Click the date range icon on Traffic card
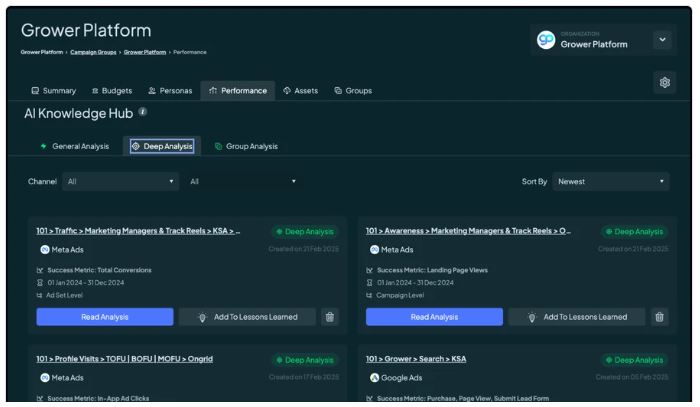 [x=40, y=282]
